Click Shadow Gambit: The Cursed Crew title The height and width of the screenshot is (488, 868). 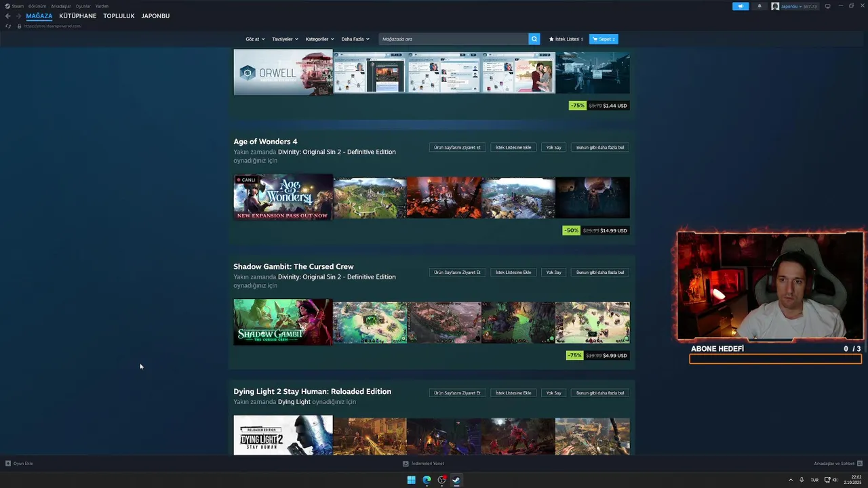294,266
